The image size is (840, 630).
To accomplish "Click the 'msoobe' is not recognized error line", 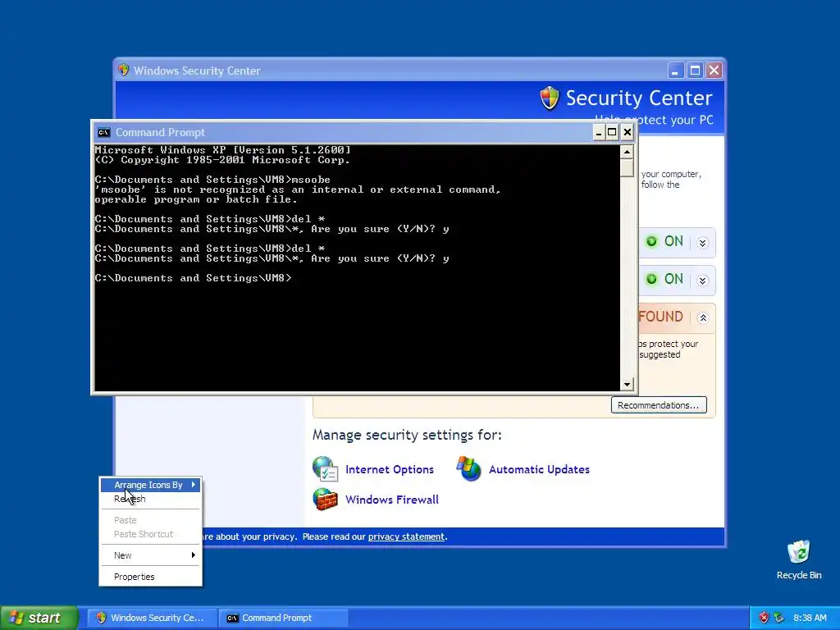I will 298,189.
